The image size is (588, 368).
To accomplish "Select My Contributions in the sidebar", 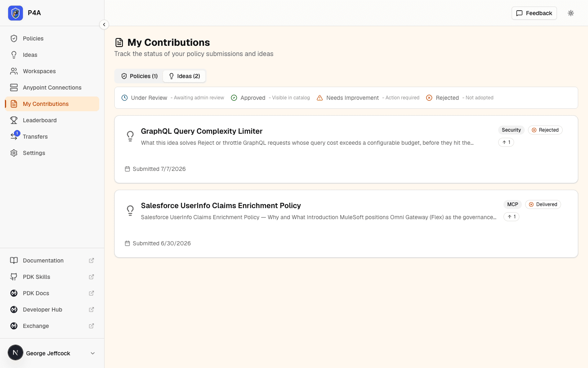I will coord(52,104).
